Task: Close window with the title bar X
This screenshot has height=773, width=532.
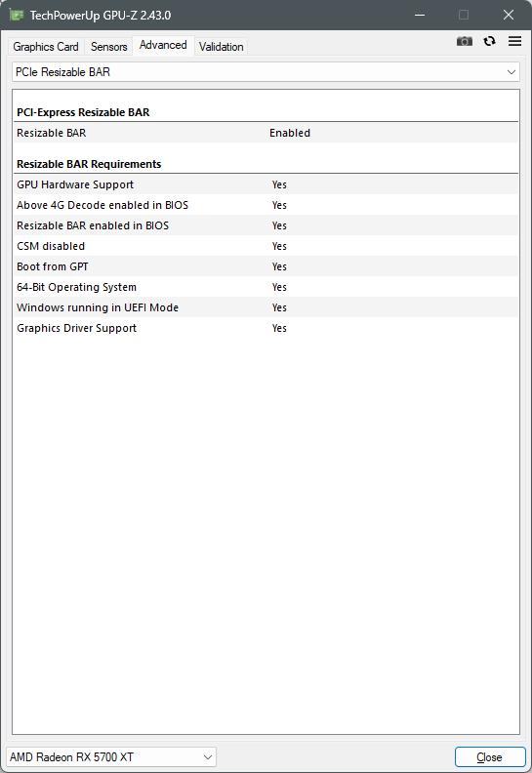Action: pyautogui.click(x=509, y=15)
